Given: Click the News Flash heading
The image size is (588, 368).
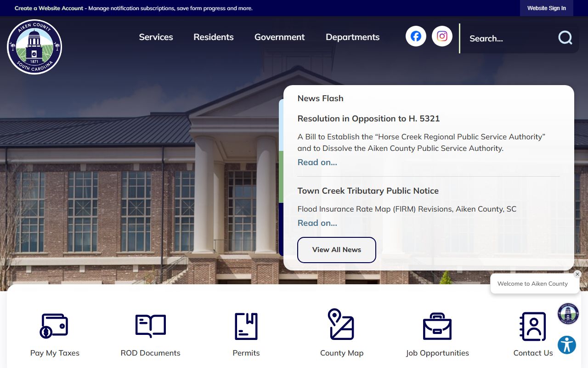Looking at the screenshot, I should (x=320, y=98).
